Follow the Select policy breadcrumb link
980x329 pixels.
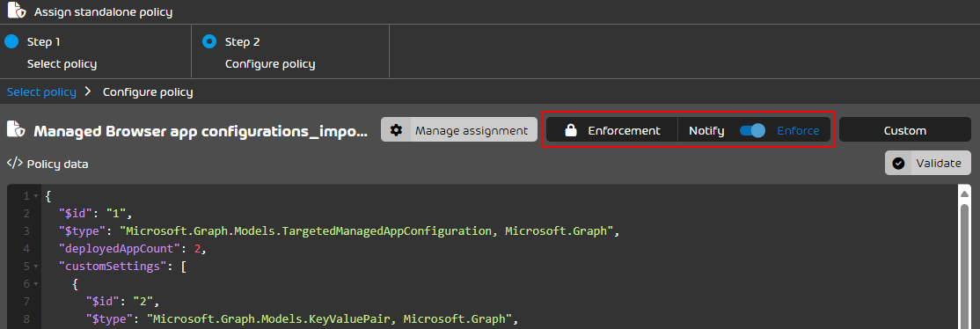pyautogui.click(x=41, y=92)
